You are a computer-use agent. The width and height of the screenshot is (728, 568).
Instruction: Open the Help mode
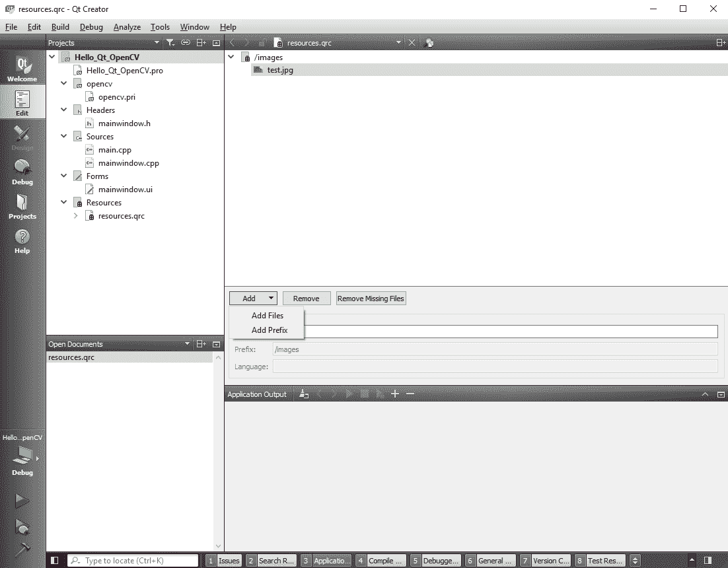coord(22,241)
